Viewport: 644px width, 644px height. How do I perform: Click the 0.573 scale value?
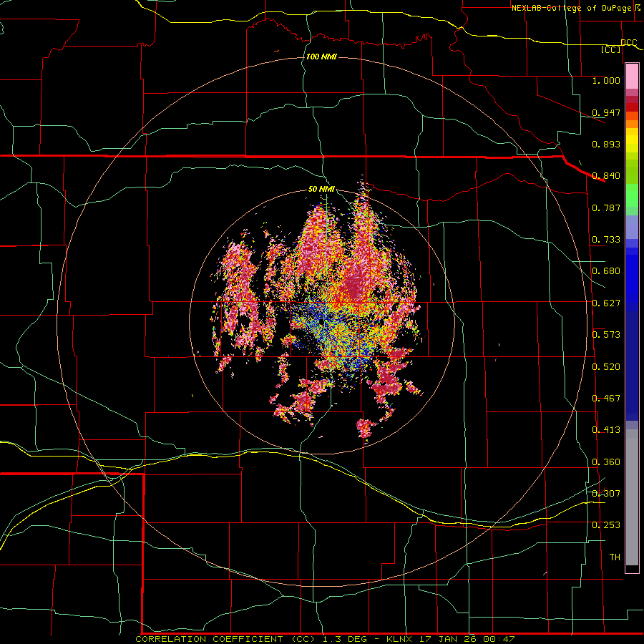pyautogui.click(x=606, y=334)
